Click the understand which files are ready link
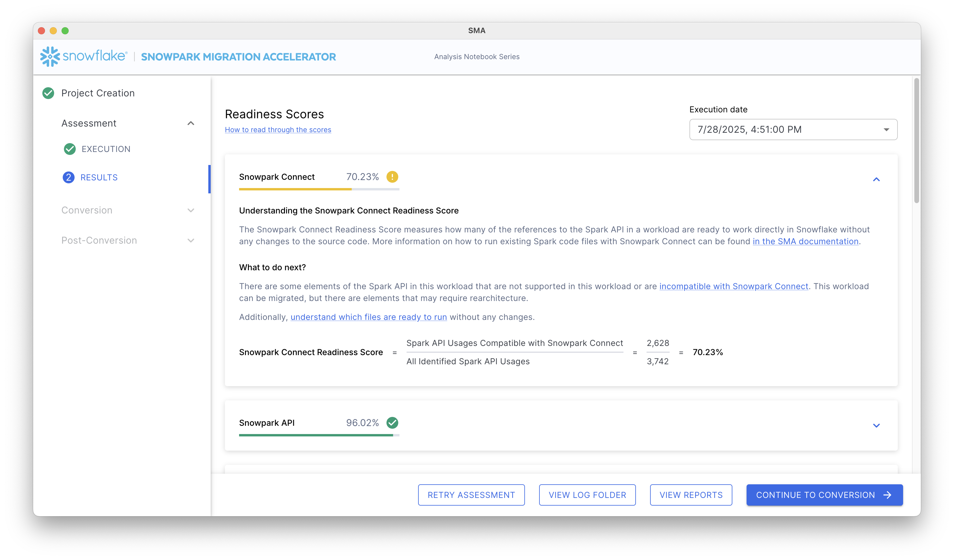954x560 pixels. pos(368,317)
